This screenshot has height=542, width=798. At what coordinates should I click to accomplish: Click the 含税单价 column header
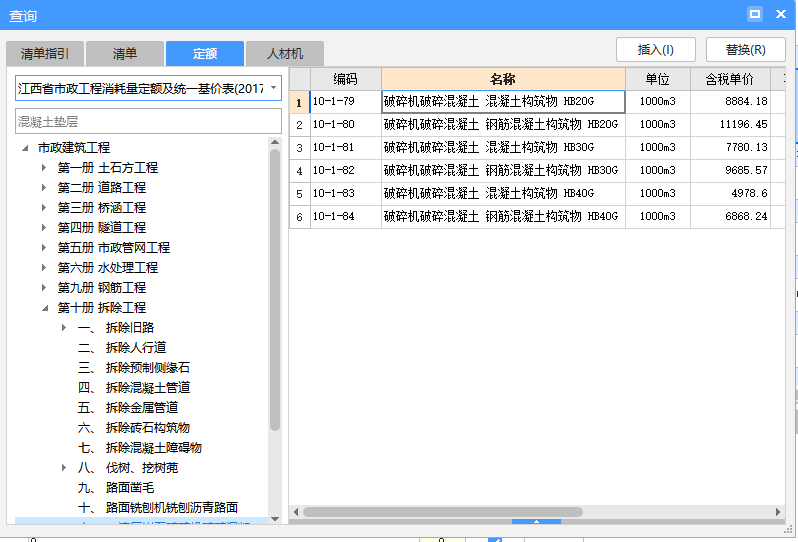(730, 79)
